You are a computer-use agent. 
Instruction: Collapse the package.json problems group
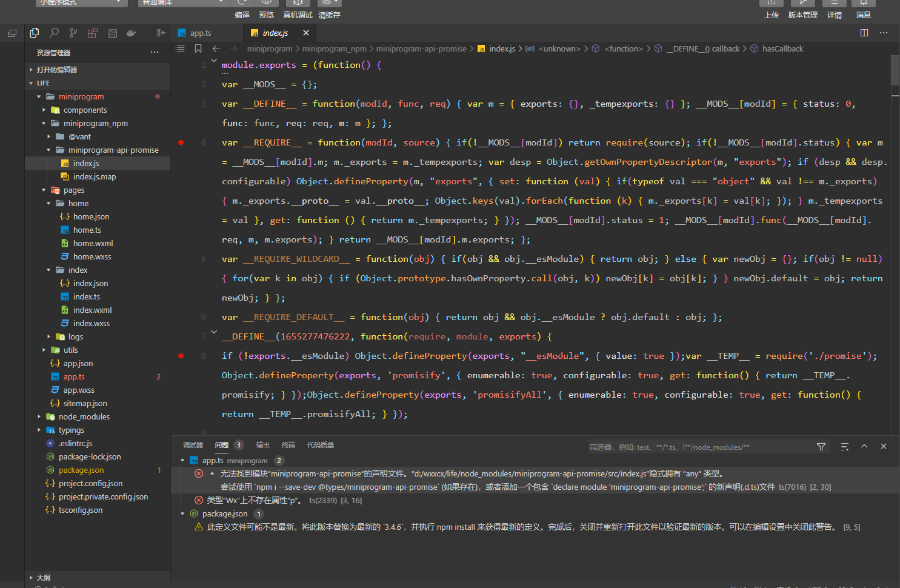[182, 514]
